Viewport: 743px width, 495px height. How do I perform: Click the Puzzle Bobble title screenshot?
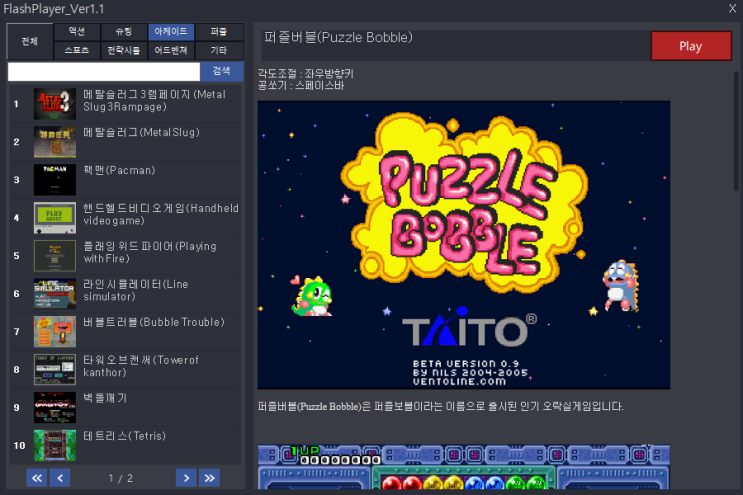464,245
